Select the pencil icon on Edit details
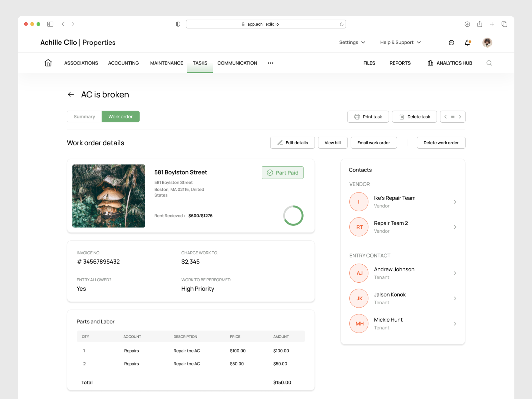 pos(280,143)
